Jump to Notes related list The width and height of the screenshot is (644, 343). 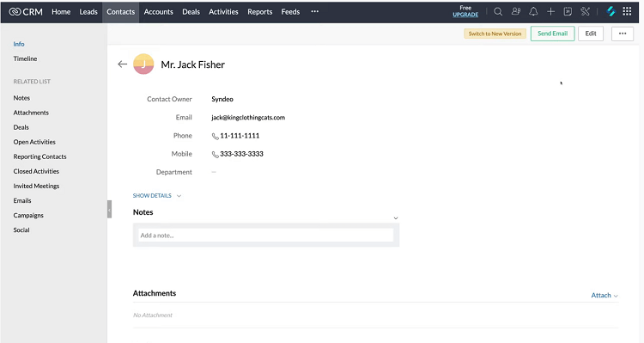click(21, 98)
